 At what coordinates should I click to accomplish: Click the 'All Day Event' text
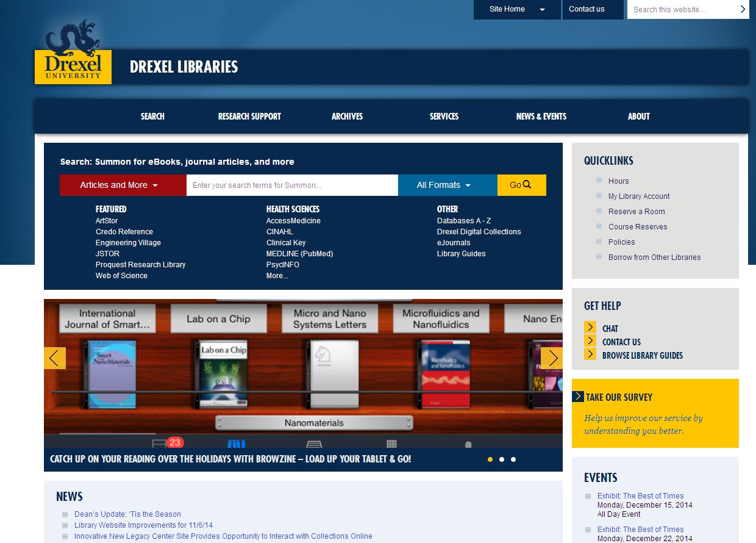pyautogui.click(x=619, y=514)
